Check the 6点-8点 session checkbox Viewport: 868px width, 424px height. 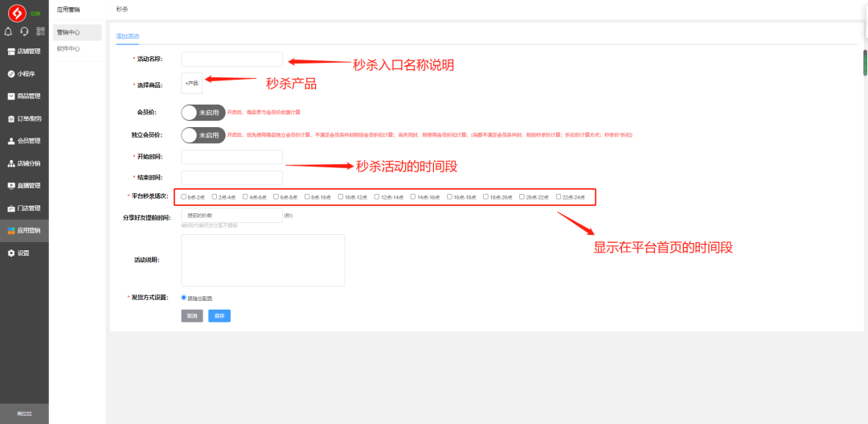276,197
